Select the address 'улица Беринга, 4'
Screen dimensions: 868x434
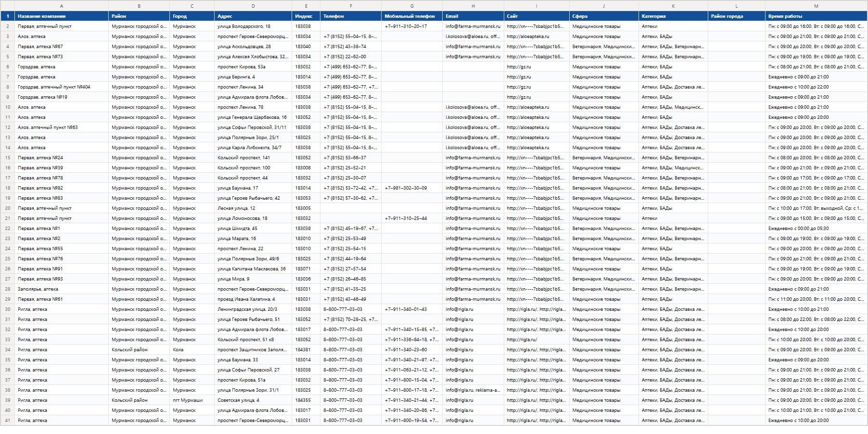point(253,77)
